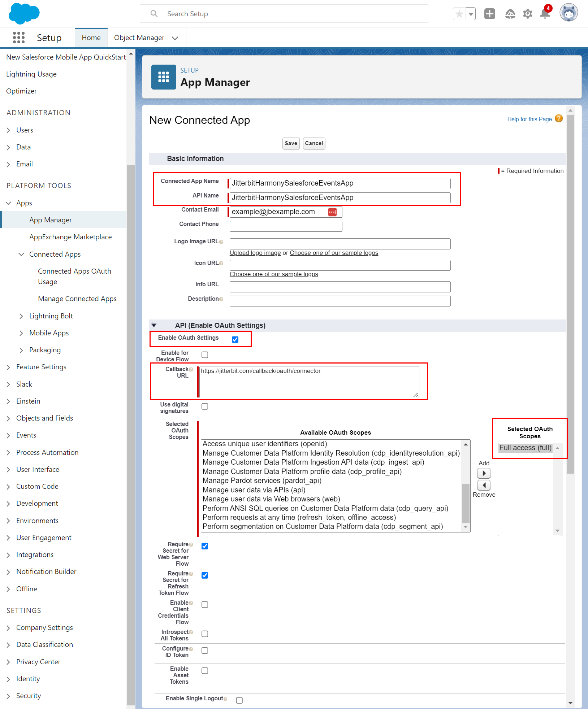
Task: Open the setup gear icon
Action: pyautogui.click(x=527, y=13)
